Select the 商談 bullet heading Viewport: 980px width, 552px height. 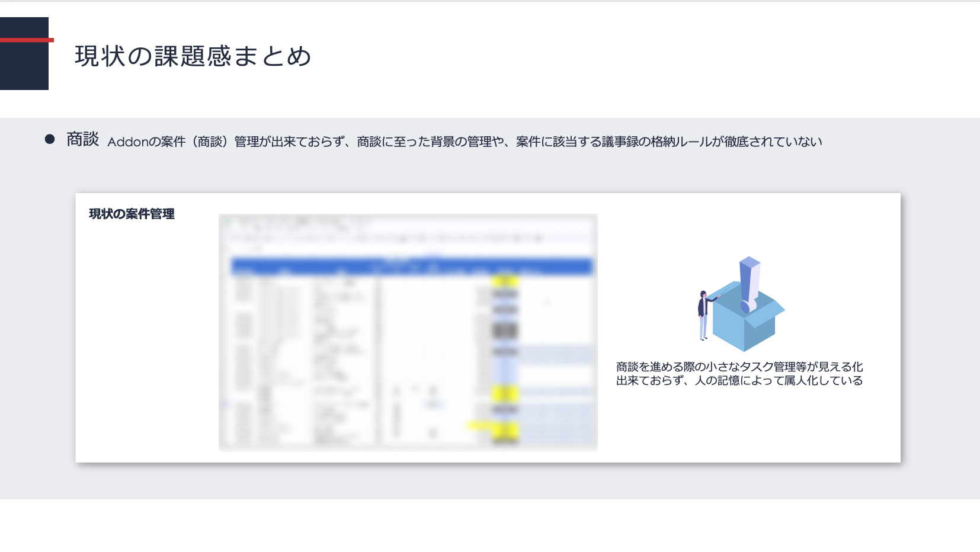coord(83,139)
